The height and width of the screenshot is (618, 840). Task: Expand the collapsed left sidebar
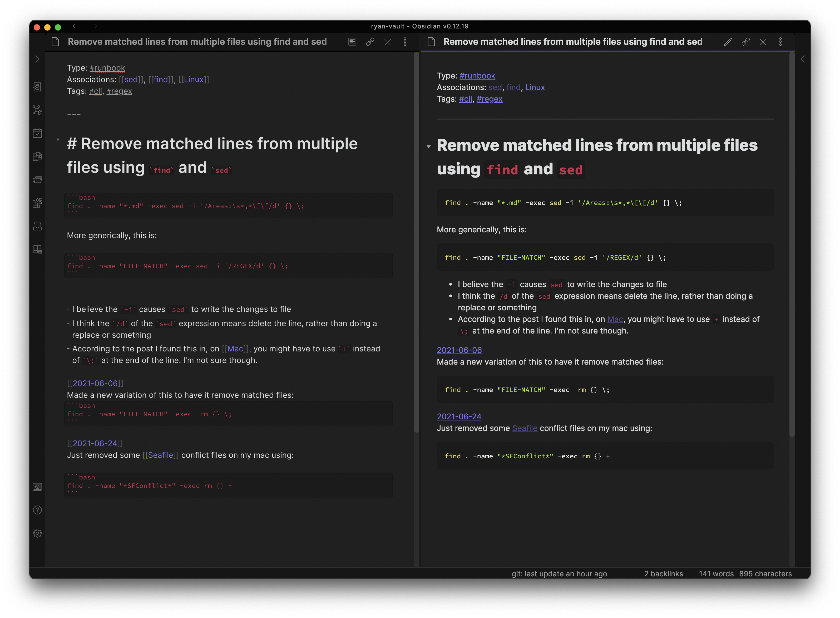click(x=37, y=59)
